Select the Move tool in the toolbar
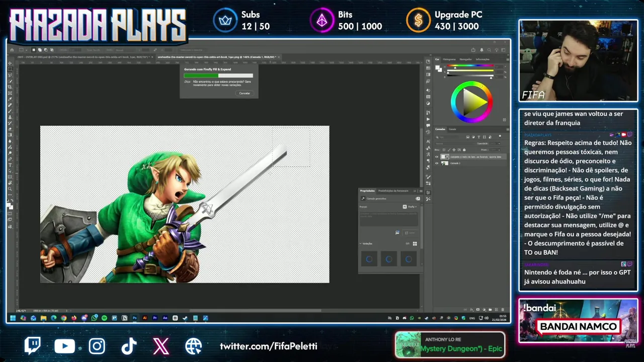 pos(10,63)
